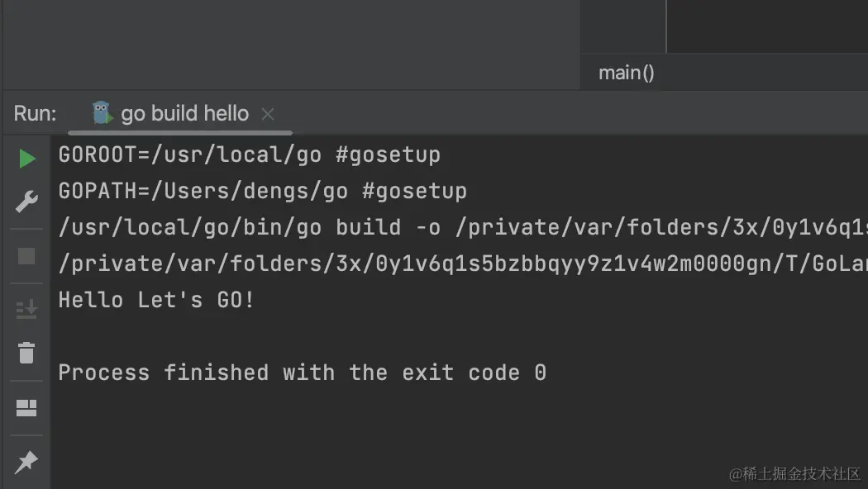Viewport: 868px width, 489px height.
Task: Click the /private/var/folders output path line
Action: 463,263
